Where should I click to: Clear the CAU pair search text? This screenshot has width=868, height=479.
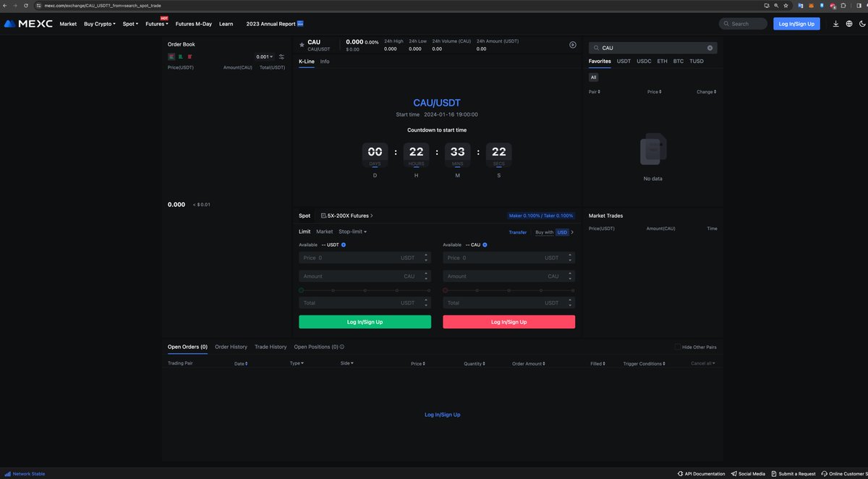click(710, 48)
